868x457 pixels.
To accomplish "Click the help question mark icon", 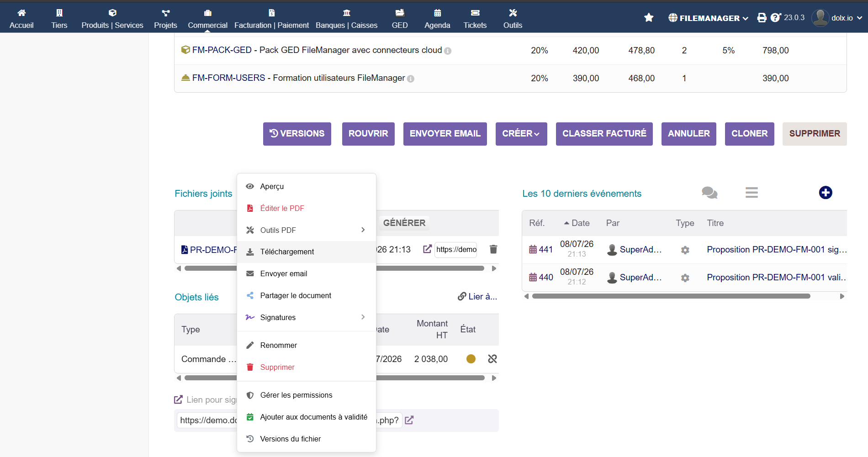I will pos(775,18).
